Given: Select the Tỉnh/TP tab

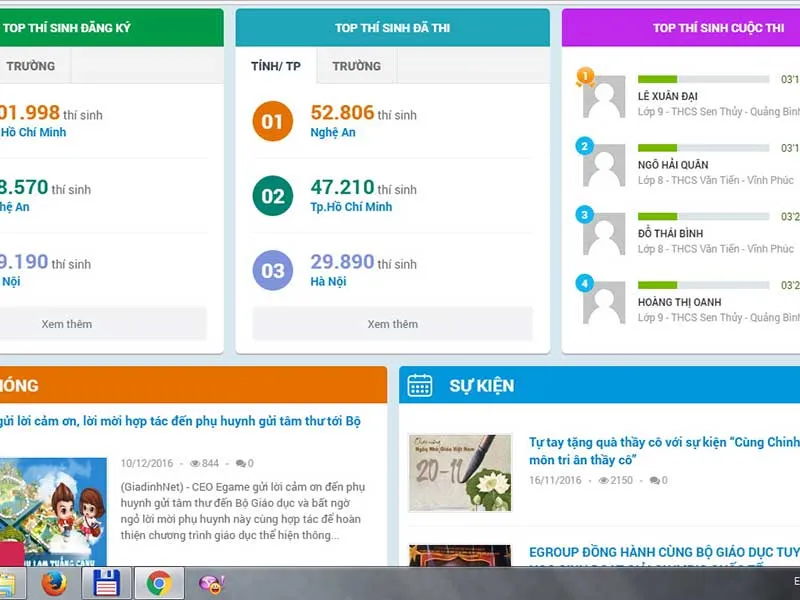Looking at the screenshot, I should point(276,66).
